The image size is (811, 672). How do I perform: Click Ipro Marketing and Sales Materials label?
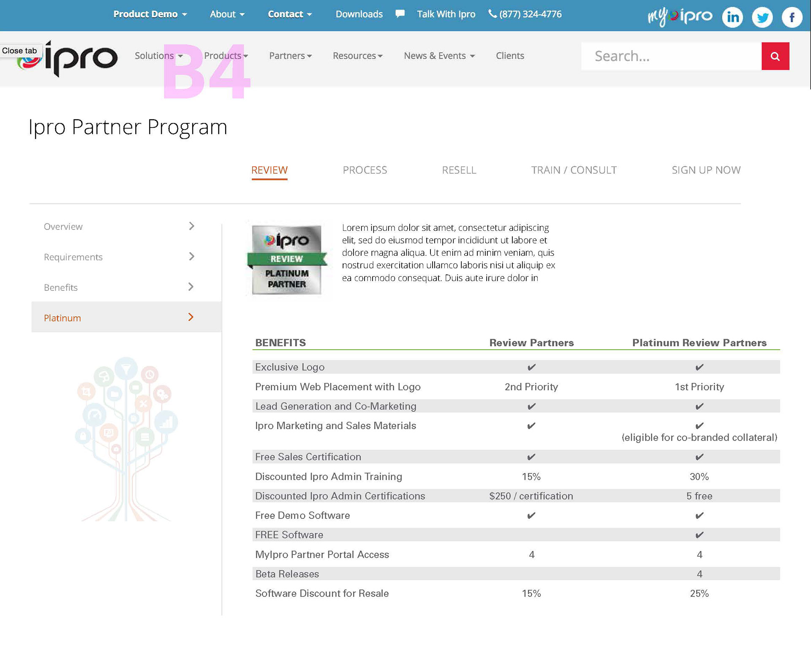336,425
